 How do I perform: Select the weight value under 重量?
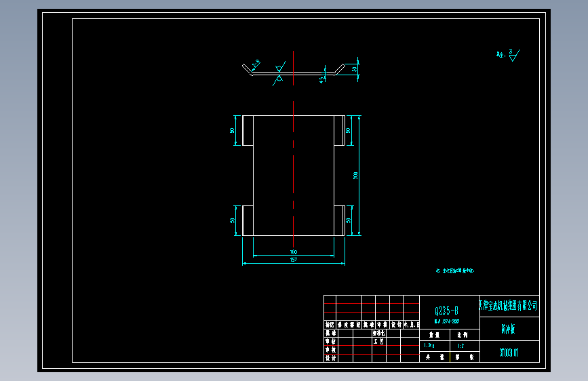(429, 345)
